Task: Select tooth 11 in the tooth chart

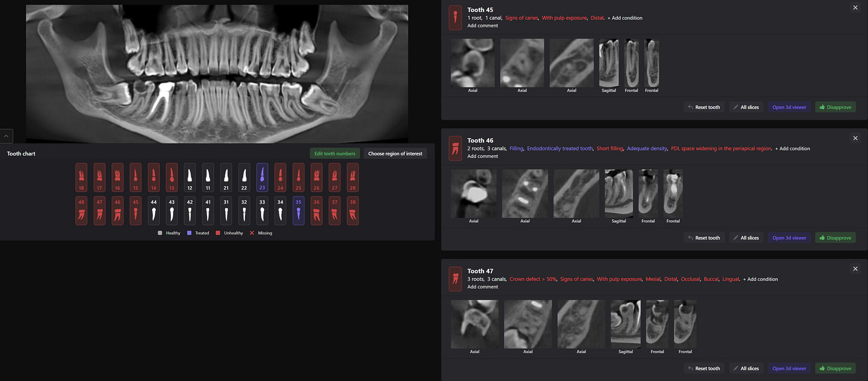Action: (x=208, y=177)
